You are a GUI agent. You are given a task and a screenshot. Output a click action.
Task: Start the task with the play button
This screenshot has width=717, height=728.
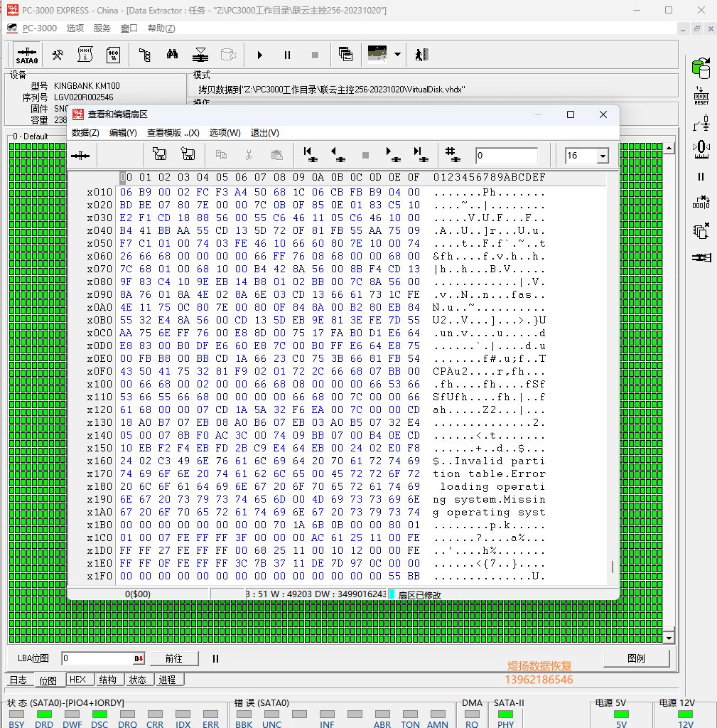[260, 55]
